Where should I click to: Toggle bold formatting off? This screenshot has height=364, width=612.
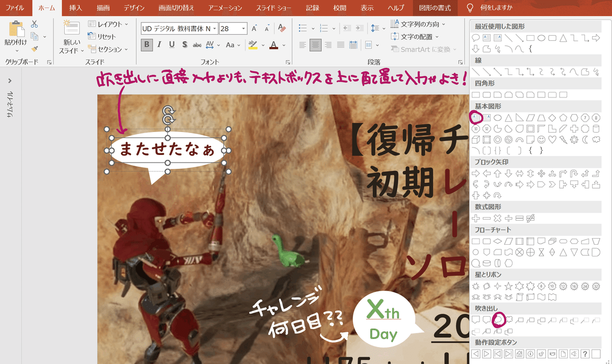147,45
